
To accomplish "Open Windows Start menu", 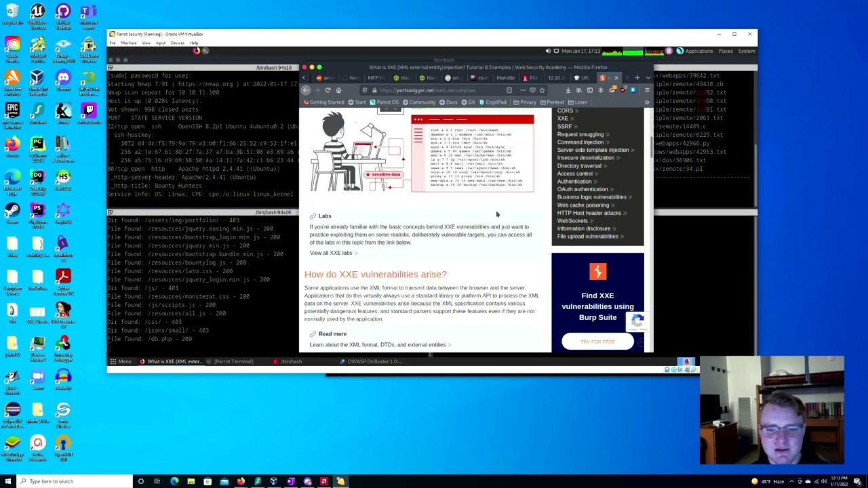I will coord(7,481).
